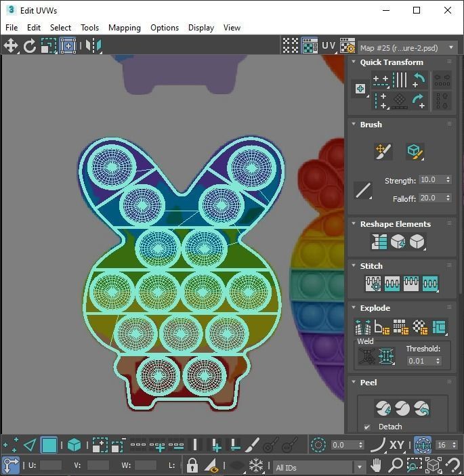
Task: Open Unwrap Options gear icon
Action: click(347, 46)
